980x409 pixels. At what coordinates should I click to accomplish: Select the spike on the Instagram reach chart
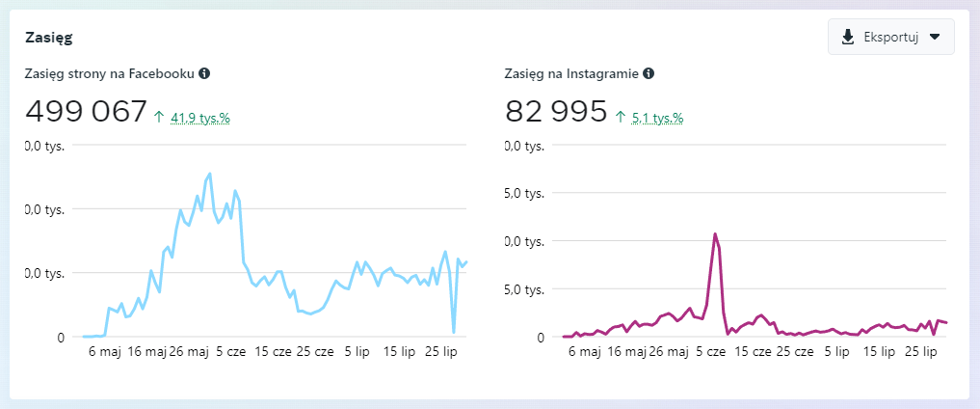714,234
